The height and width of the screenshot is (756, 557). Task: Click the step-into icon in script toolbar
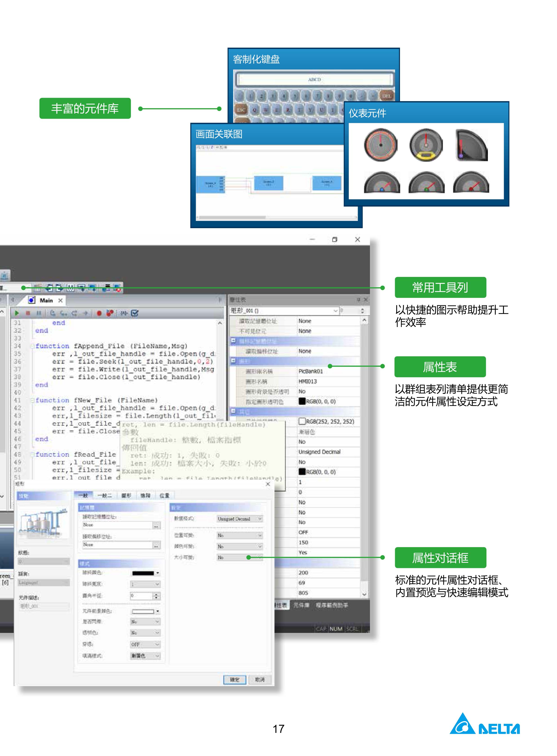53,313
